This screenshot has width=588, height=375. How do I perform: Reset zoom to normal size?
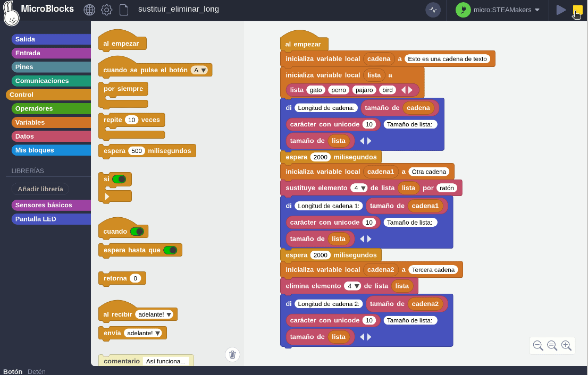tap(552, 345)
